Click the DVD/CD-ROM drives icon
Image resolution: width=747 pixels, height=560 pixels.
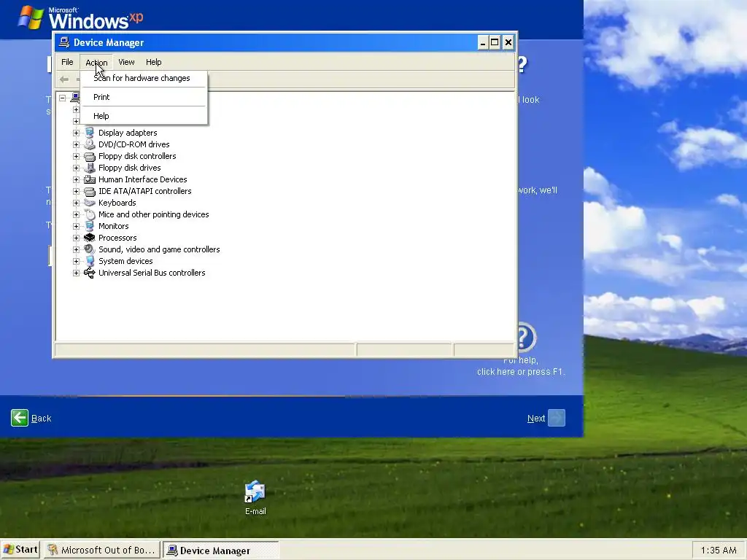[90, 144]
